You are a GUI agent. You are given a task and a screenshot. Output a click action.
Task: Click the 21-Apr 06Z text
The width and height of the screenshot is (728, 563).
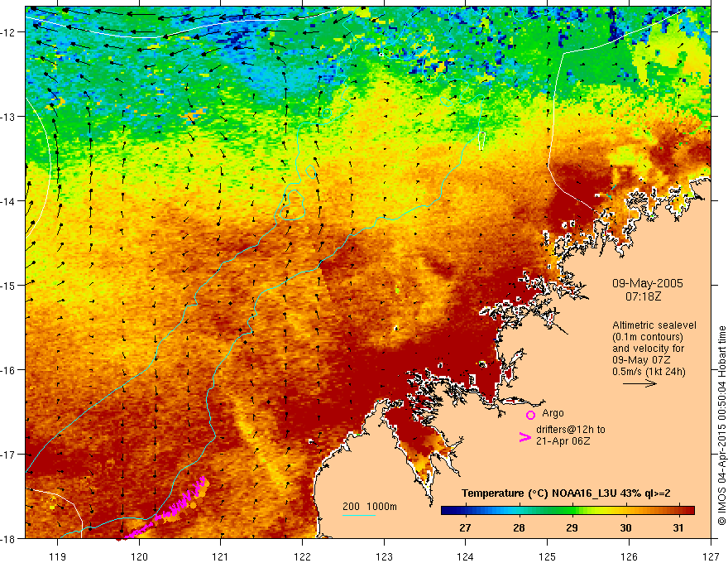563,440
